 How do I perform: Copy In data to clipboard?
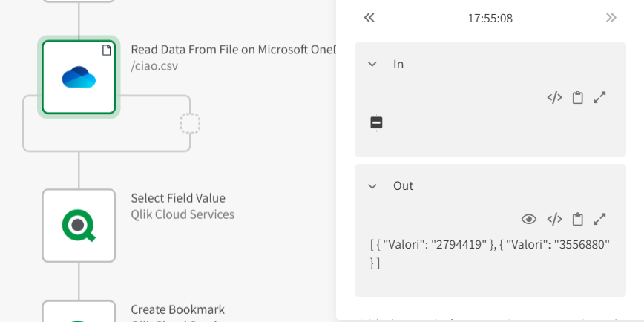(x=577, y=97)
